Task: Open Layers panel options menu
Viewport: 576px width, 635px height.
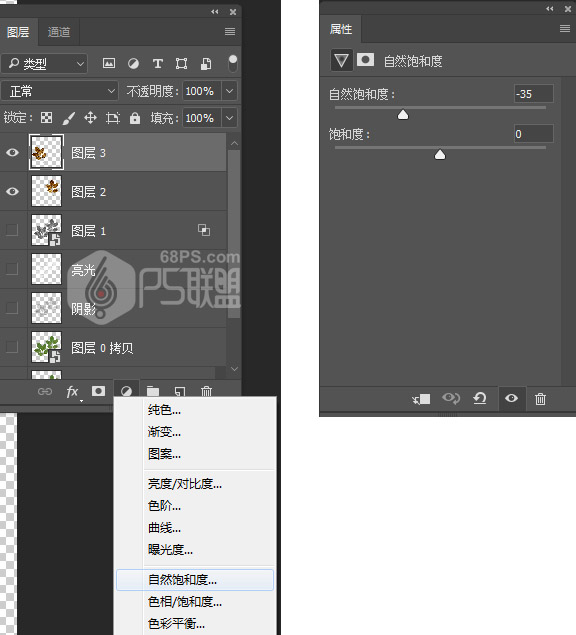Action: pos(230,32)
